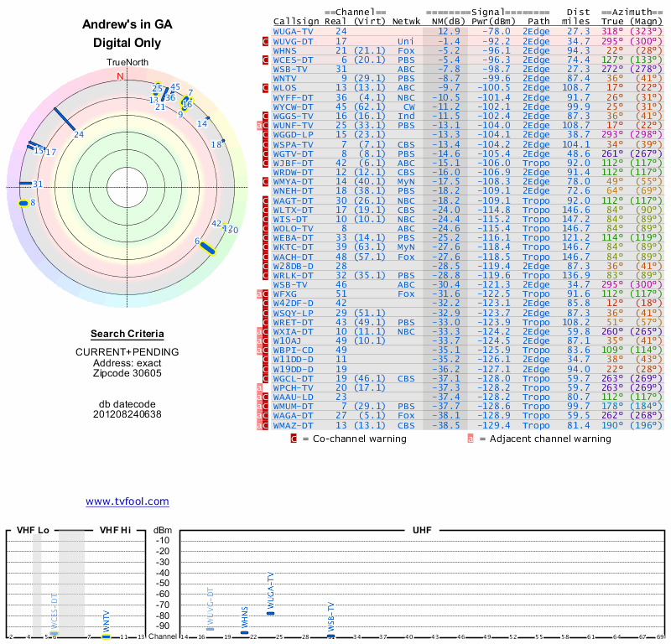Click the co-channel icon on WGGS-TV row

265,116
